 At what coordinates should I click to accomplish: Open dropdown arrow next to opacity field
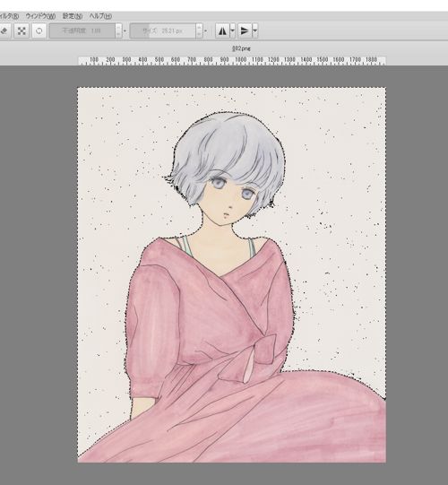(125, 31)
